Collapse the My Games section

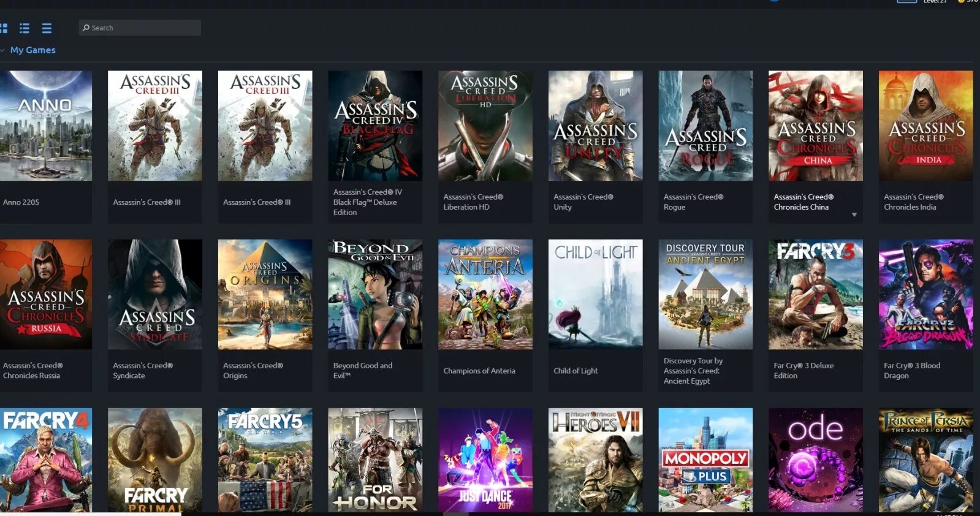3,50
